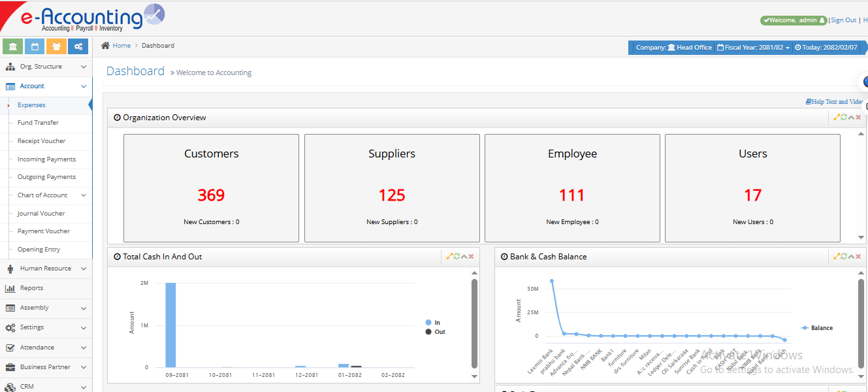Maximize the Total Cash In And Out panel
This screenshot has height=392, width=868.
(449, 257)
